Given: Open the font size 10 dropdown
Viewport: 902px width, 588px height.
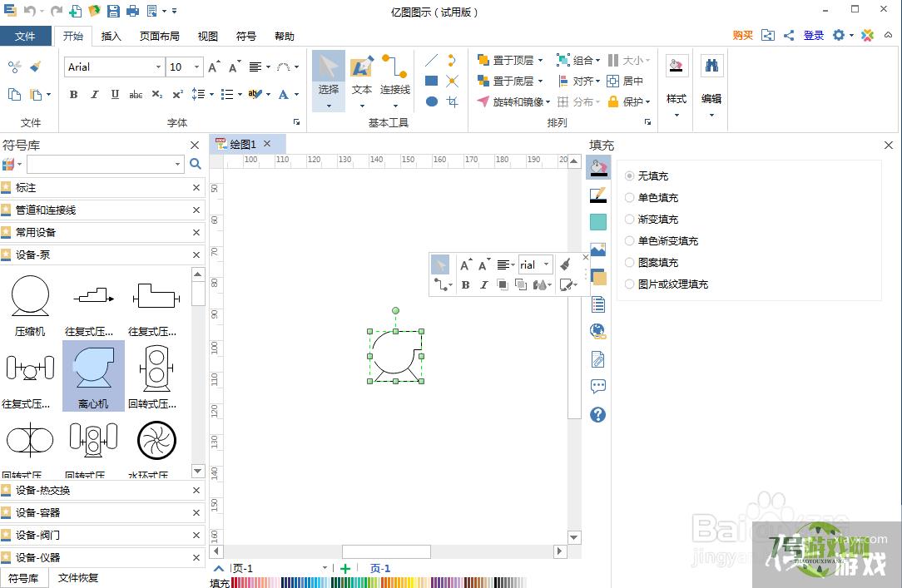Looking at the screenshot, I should 196,67.
